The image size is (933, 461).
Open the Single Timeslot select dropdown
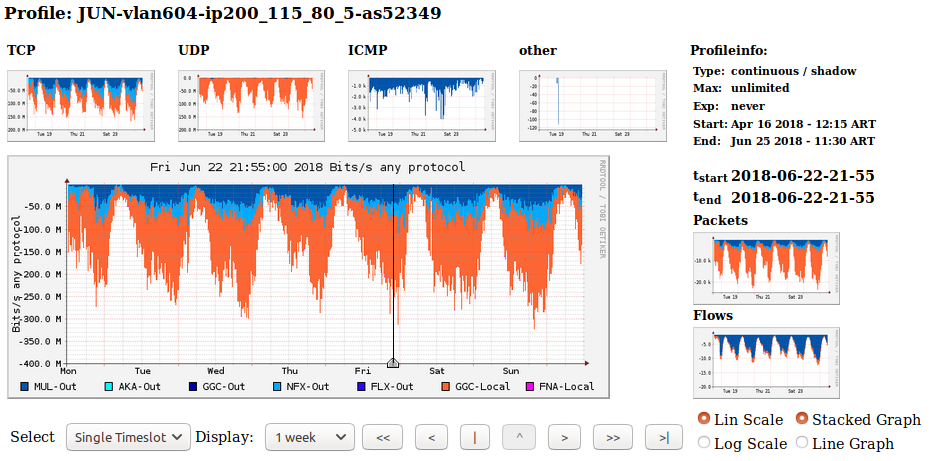point(128,437)
